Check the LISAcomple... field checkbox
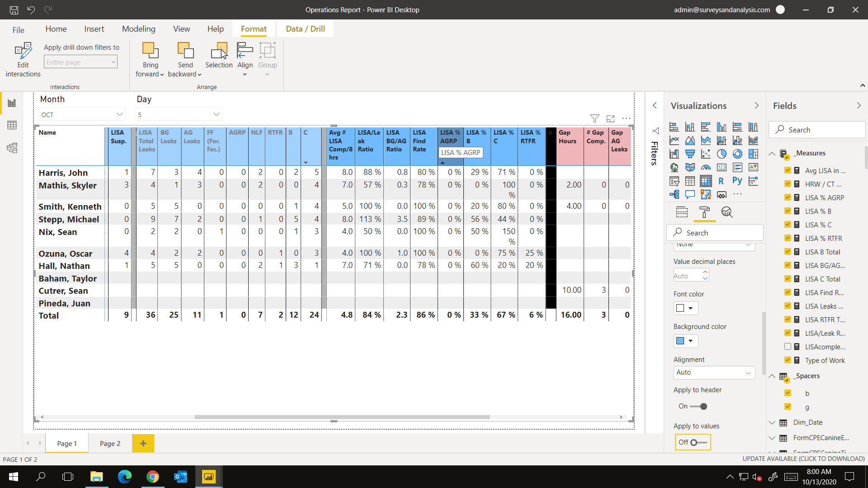The height and width of the screenshot is (488, 868). pyautogui.click(x=788, y=347)
